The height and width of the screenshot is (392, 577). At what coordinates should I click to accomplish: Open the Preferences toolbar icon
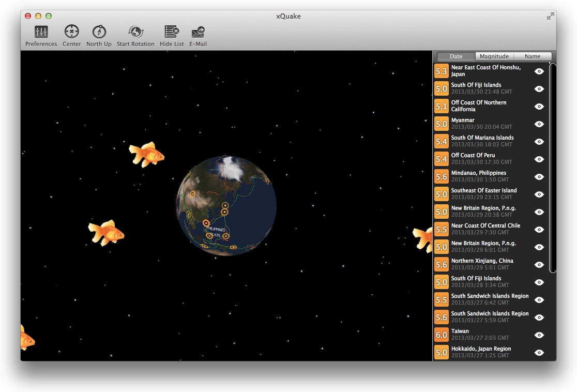tap(41, 32)
